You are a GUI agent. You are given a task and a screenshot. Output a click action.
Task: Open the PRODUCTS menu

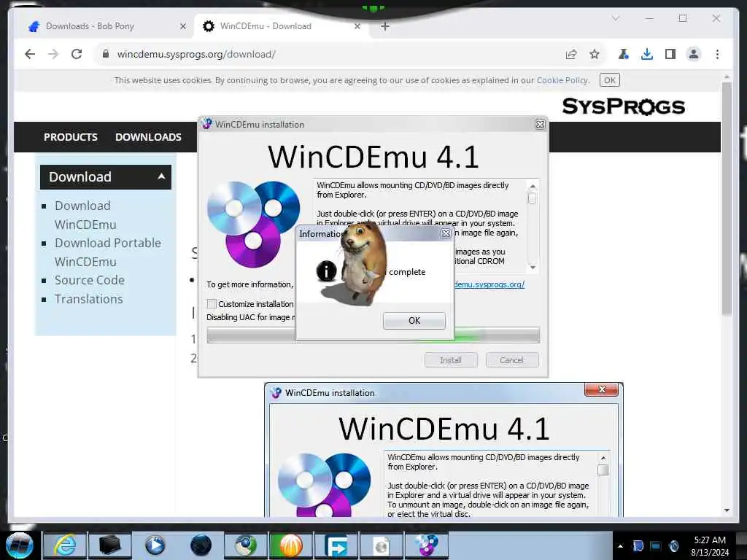[71, 137]
